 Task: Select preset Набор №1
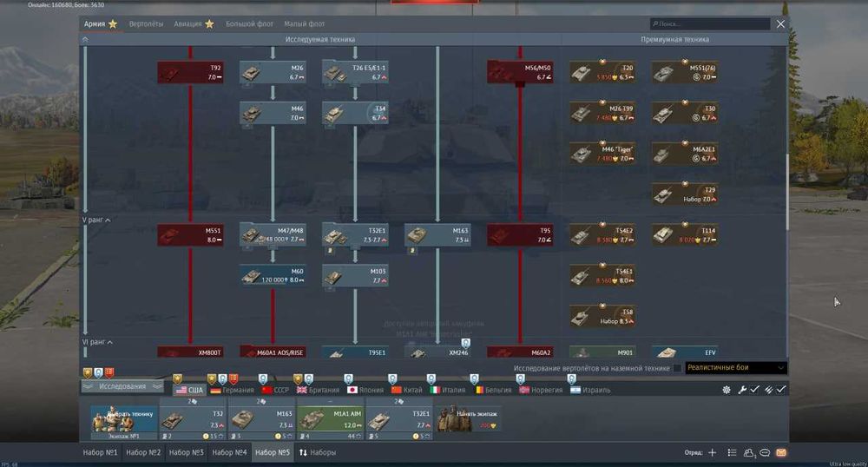100,452
